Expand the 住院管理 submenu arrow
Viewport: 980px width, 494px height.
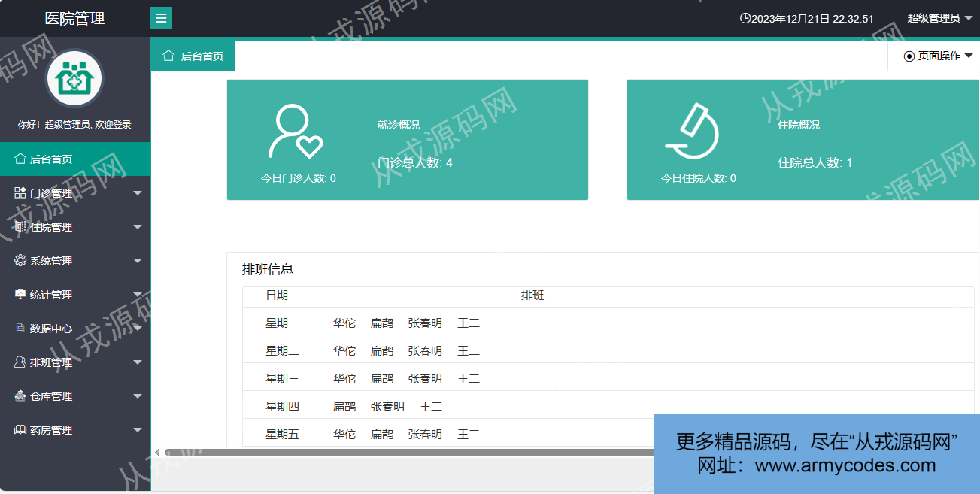[x=137, y=227]
